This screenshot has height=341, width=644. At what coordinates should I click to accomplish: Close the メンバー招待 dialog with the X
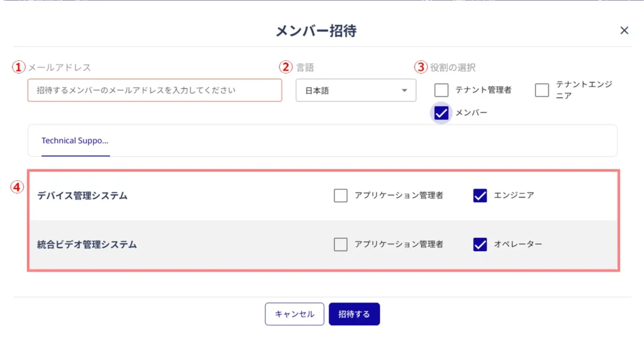tap(624, 31)
